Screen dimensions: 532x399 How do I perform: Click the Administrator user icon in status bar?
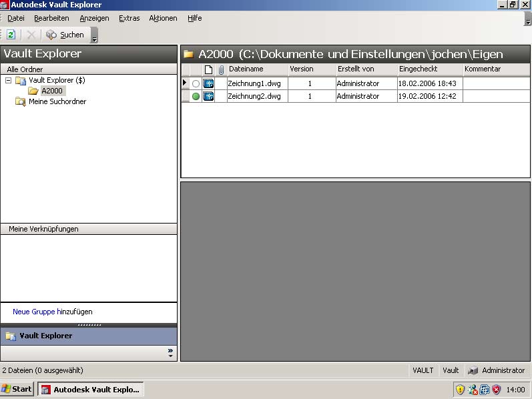[473, 371]
